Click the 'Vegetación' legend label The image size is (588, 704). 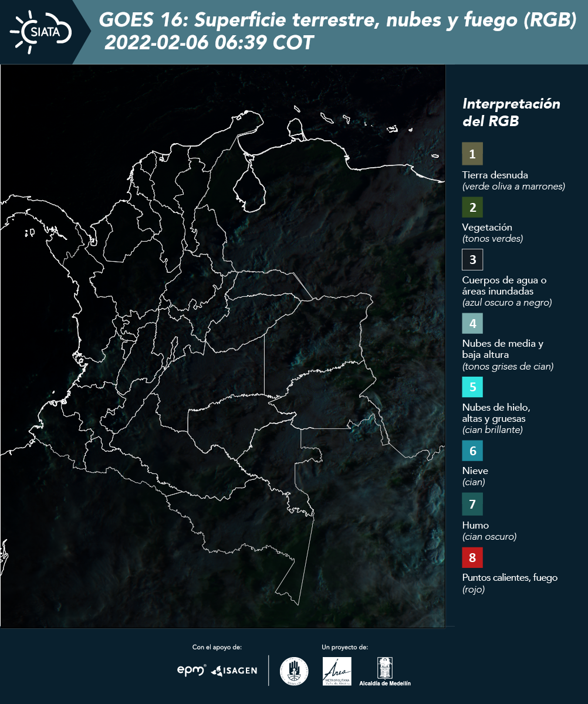[487, 228]
